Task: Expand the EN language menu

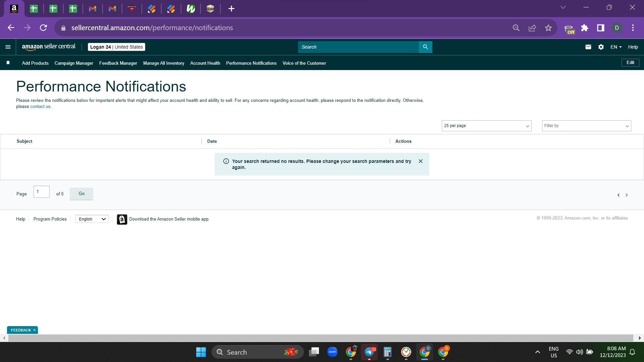Action: coord(616,47)
